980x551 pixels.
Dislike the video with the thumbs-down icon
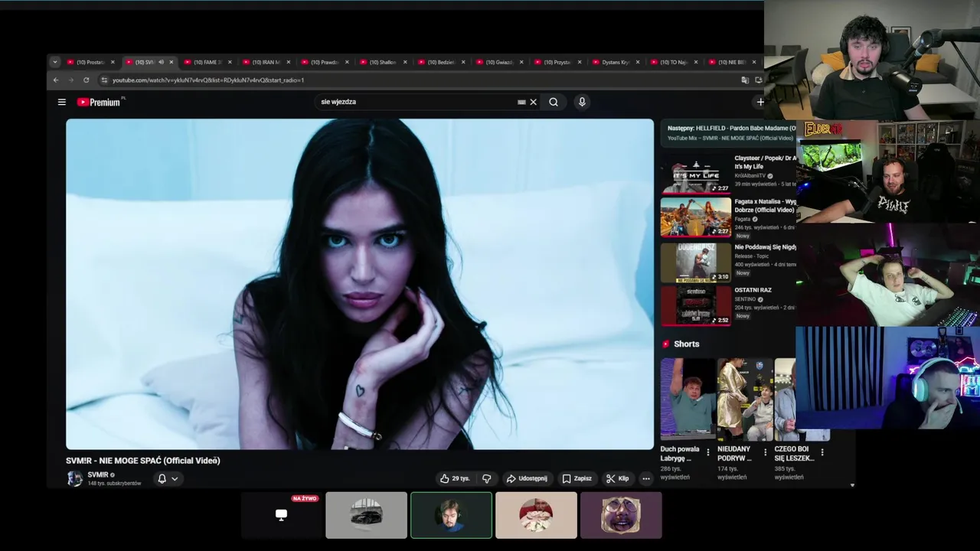tap(486, 478)
